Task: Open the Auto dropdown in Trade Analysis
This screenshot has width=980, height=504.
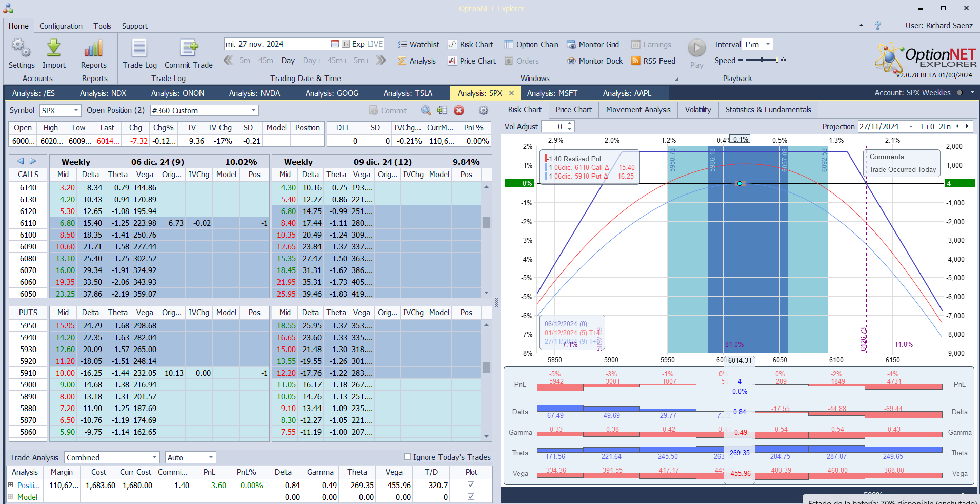Action: tap(211, 457)
